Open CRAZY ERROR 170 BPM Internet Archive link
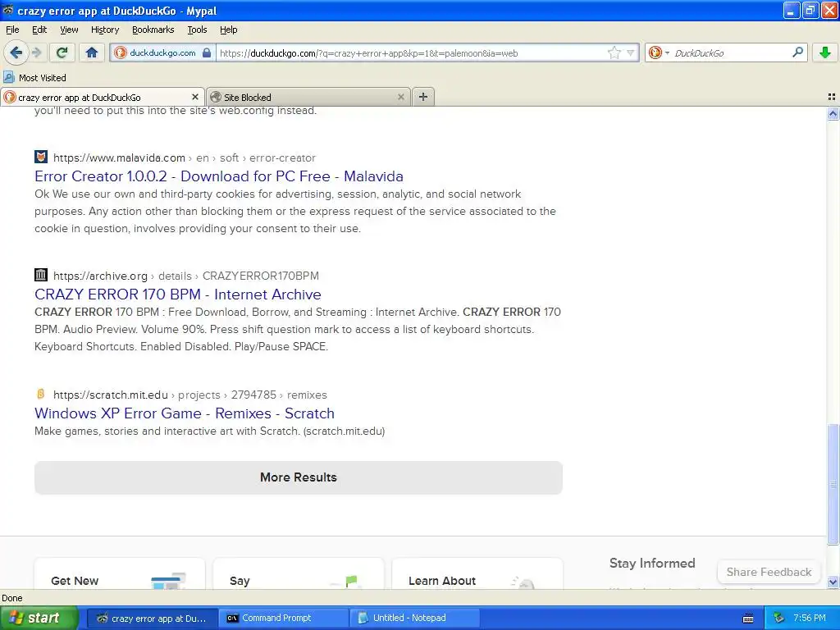The height and width of the screenshot is (630, 840). click(178, 294)
